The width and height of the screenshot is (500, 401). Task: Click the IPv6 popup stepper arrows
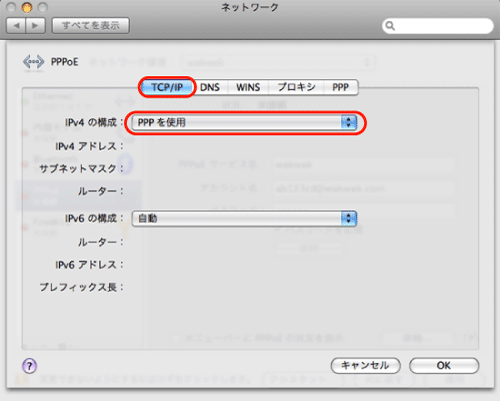coord(349,218)
